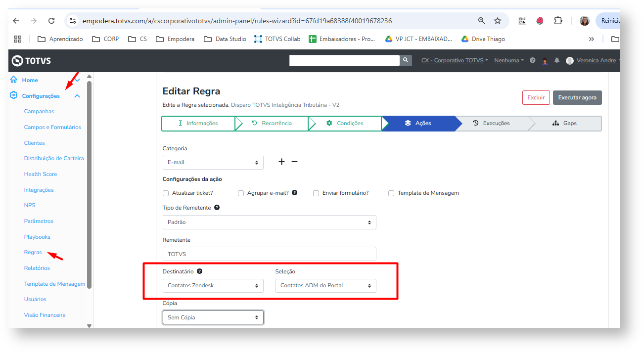Open notifications via the bell icon
The image size is (644, 352).
(557, 60)
